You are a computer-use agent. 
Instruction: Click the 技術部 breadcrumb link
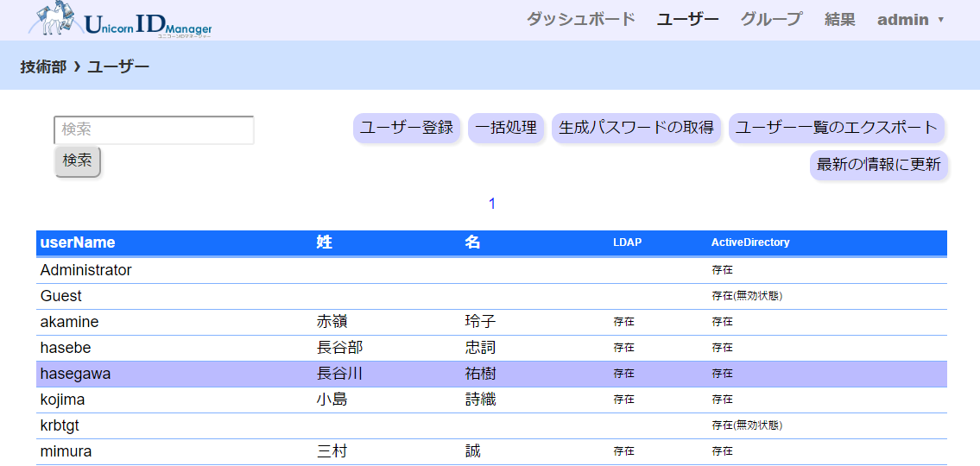coord(43,66)
